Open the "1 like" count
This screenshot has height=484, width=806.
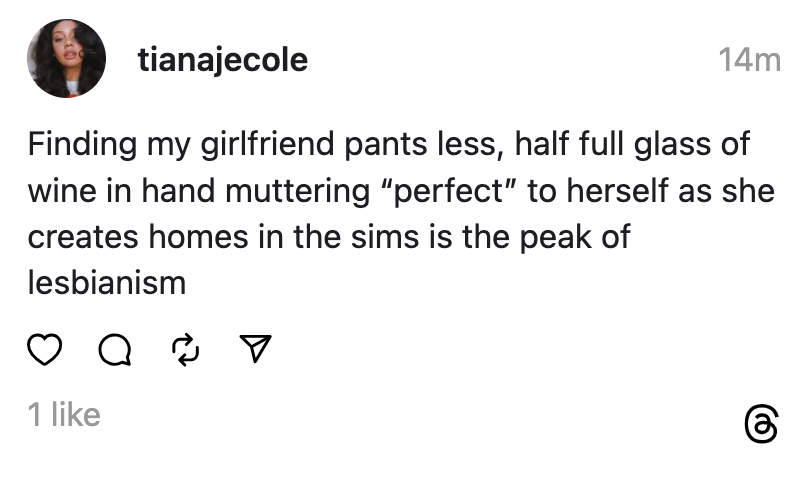click(64, 414)
